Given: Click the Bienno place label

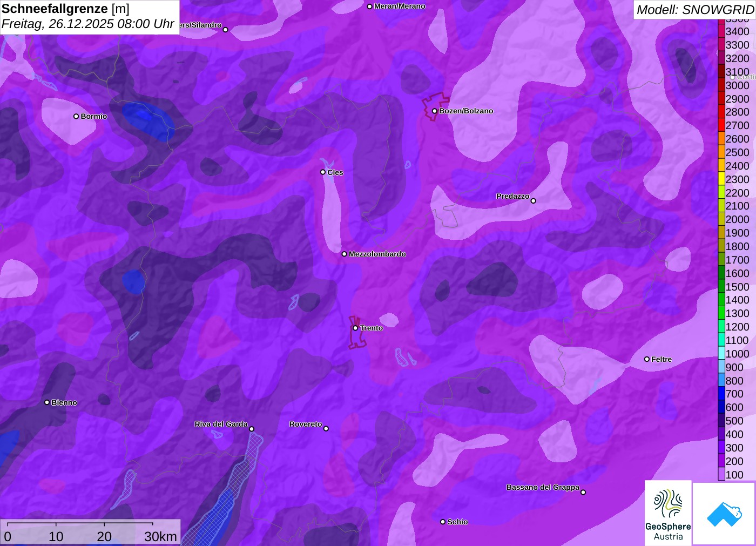Looking at the screenshot, I should click(x=64, y=402).
